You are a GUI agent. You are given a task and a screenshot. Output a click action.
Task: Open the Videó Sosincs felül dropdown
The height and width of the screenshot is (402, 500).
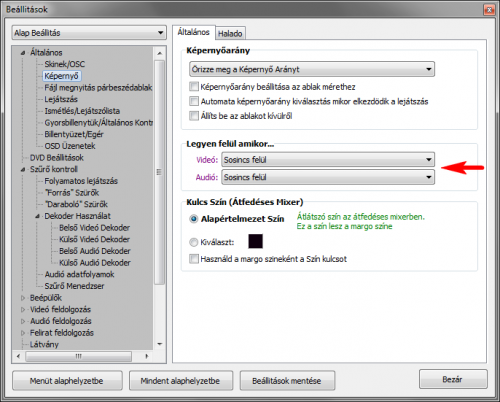tap(328, 160)
